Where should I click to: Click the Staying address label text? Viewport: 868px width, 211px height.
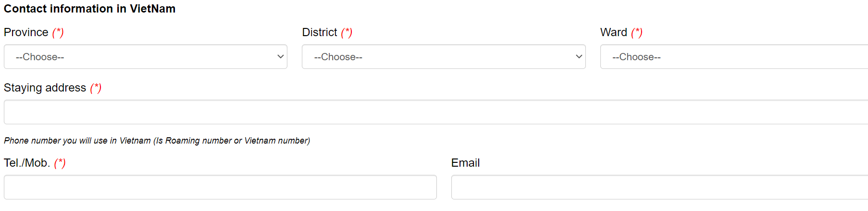coord(45,88)
